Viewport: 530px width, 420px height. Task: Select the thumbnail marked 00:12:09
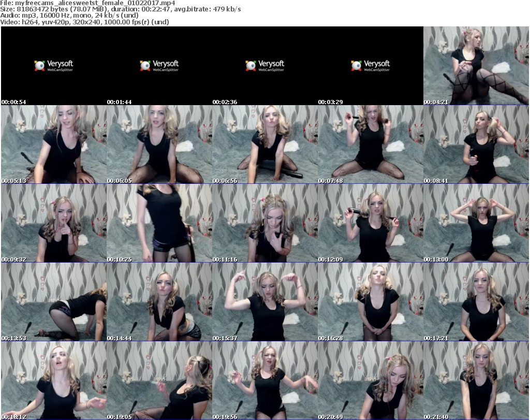click(x=370, y=223)
